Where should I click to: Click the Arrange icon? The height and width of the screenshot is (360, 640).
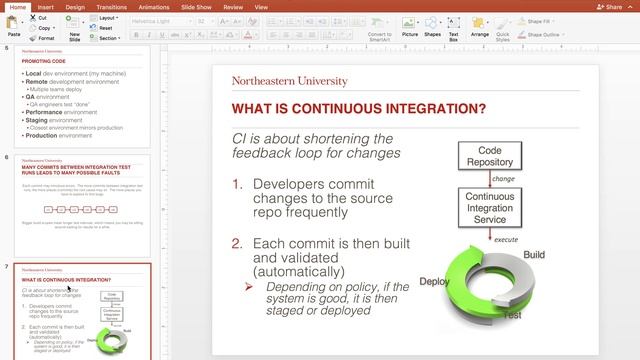(478, 23)
